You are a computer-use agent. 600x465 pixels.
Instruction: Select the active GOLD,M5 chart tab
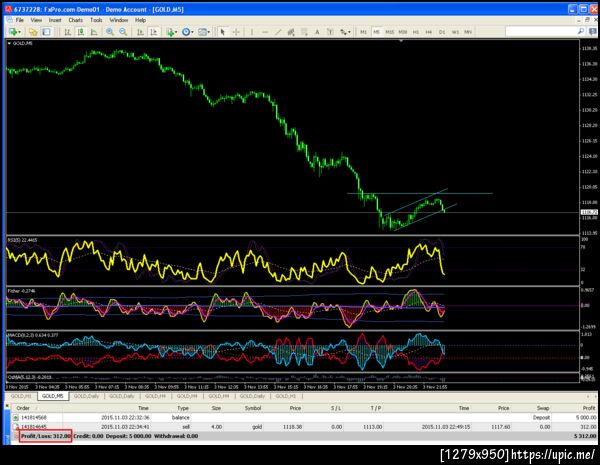tap(53, 396)
